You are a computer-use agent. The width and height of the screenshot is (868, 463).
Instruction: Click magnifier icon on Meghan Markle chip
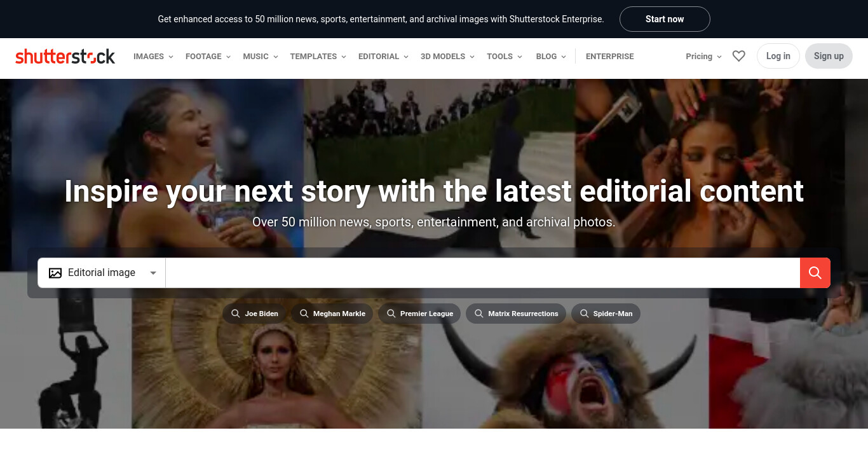coord(304,314)
